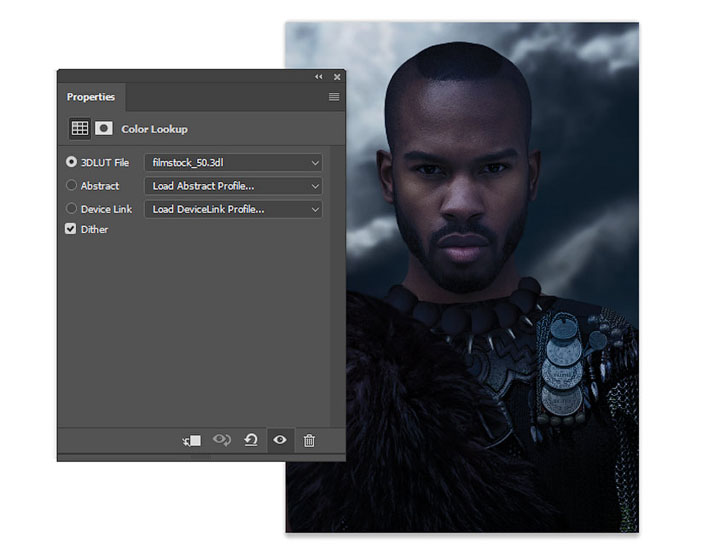Open Load DeviceLink Profile dropdown
This screenshot has height=553, width=725.
[233, 209]
